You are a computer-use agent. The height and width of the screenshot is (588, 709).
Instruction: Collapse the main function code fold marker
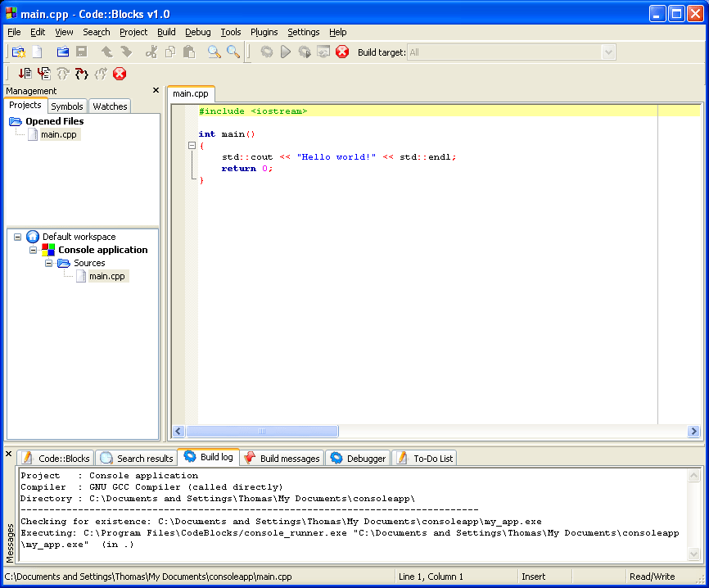pyautogui.click(x=190, y=143)
